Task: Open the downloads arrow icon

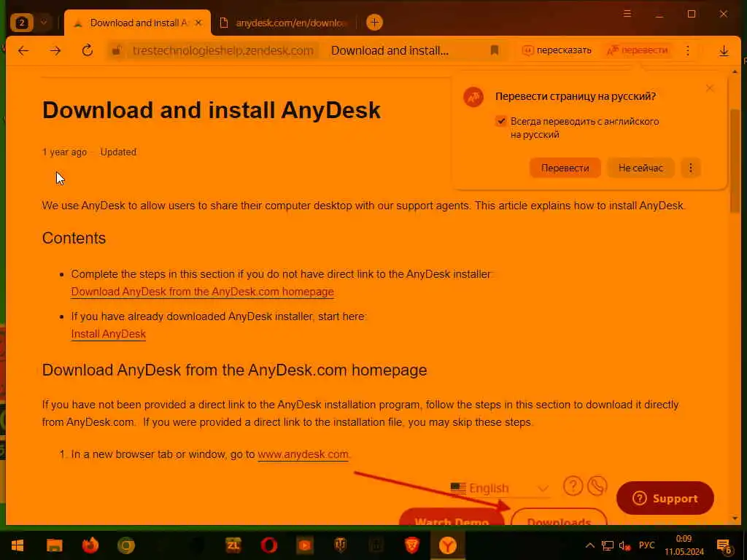Action: pos(724,50)
